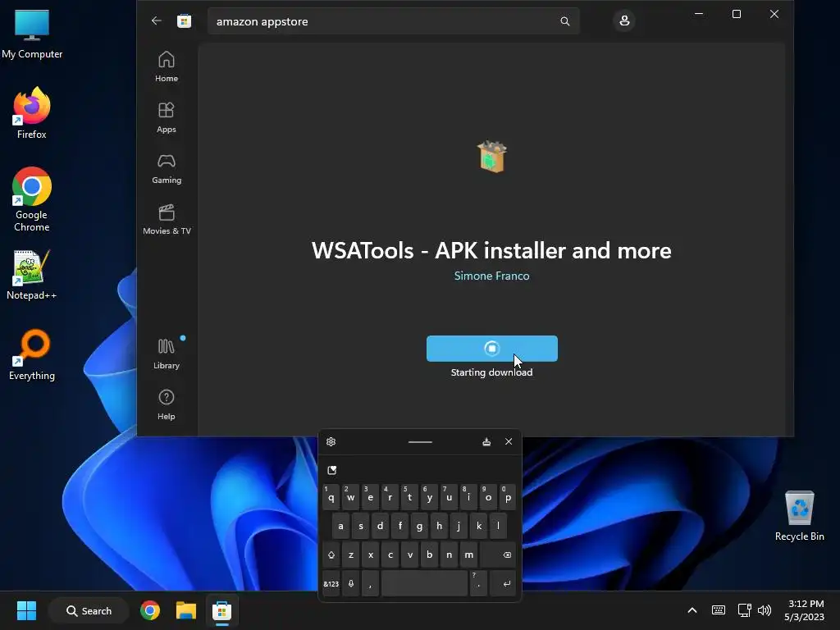Open the Windows Start menu
840x630 pixels.
pos(26,610)
